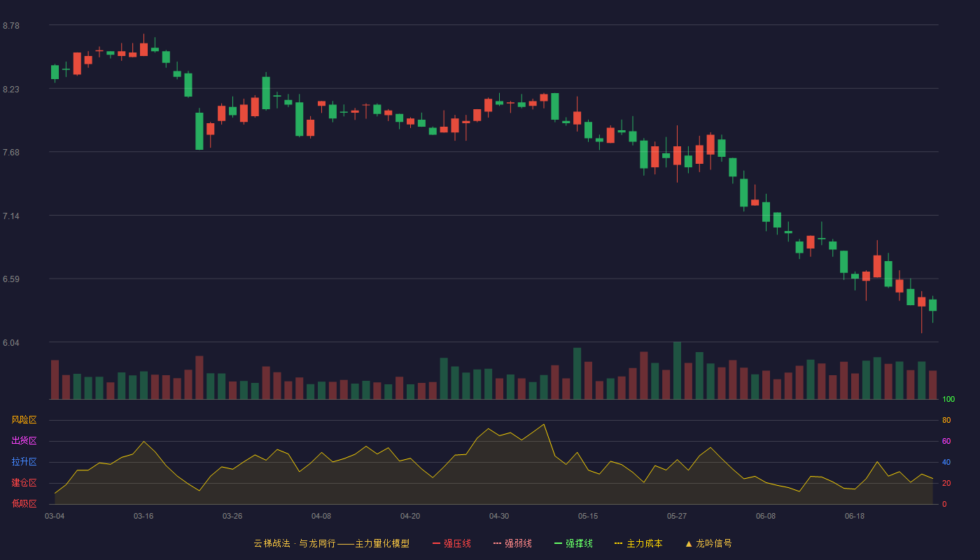The height and width of the screenshot is (560, 980).
Task: Click the 06-18 date axis label
Action: [x=855, y=516]
